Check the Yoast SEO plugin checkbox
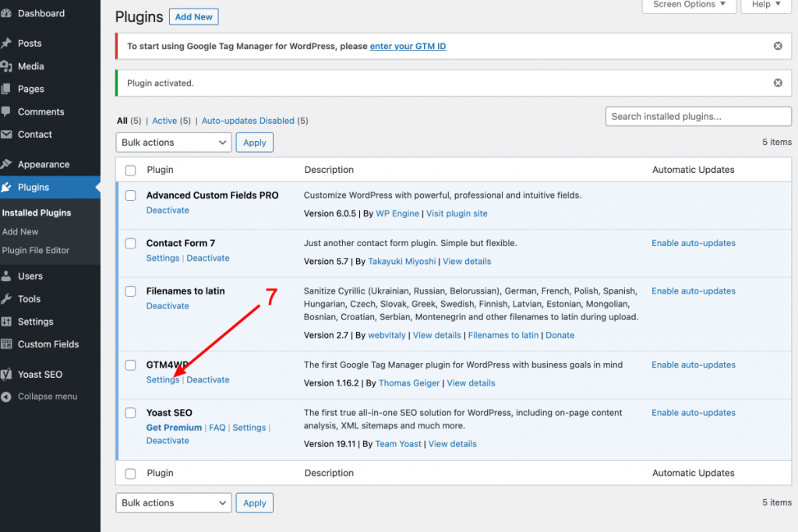 click(131, 413)
